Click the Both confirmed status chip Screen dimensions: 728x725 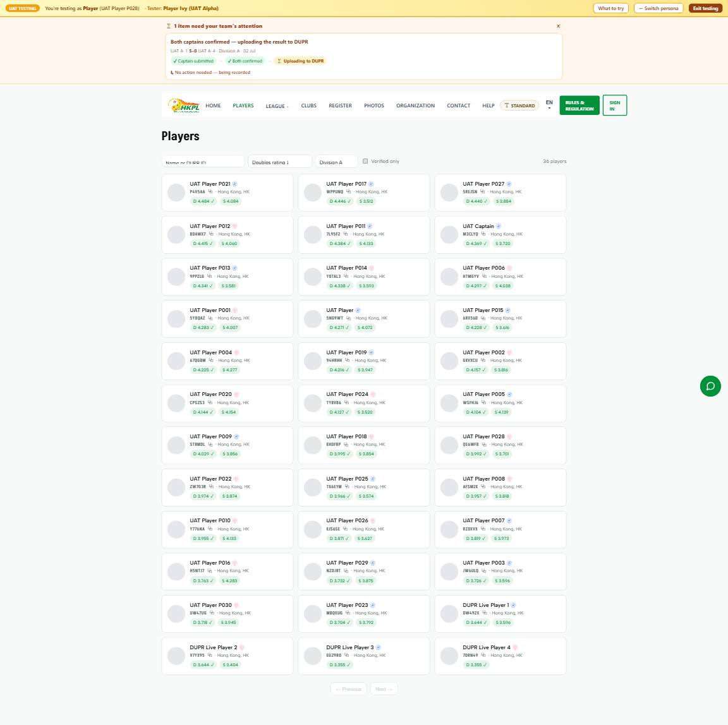point(245,61)
